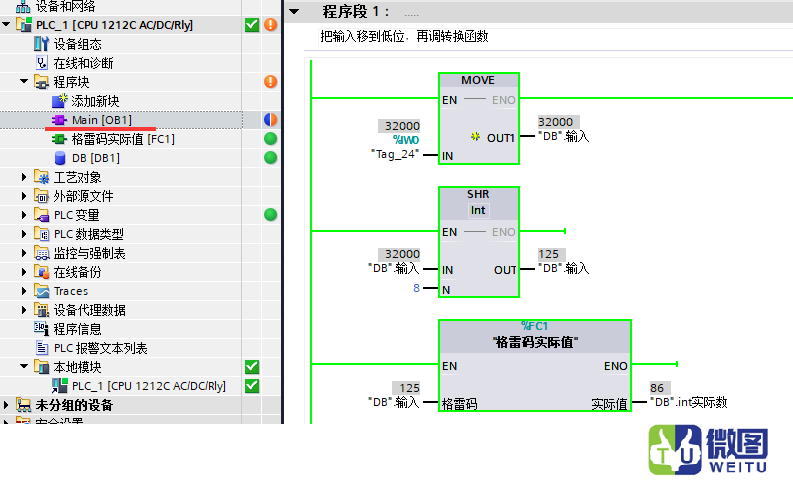Click the PLC_1 CPU 1212C device icon

pyautogui.click(x=24, y=24)
